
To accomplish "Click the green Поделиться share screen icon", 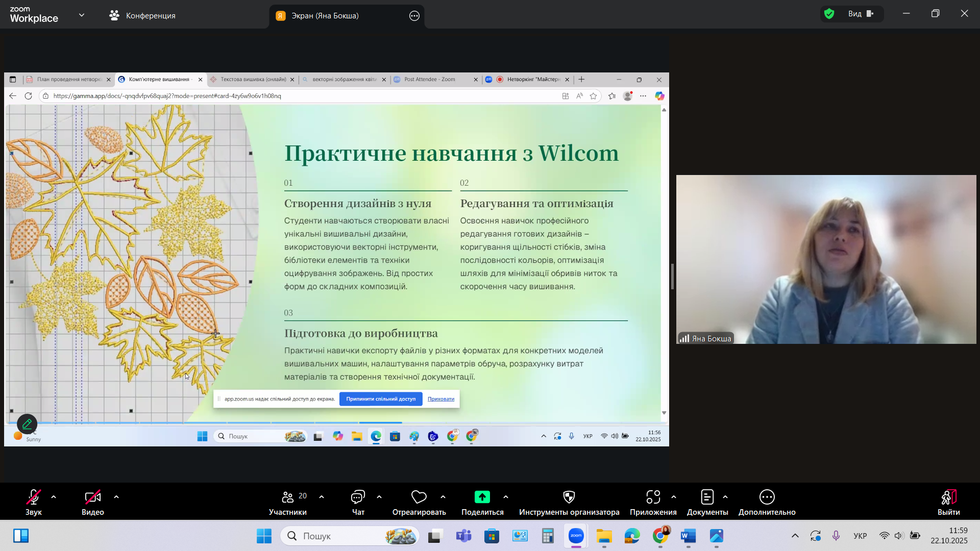I will [x=482, y=497].
